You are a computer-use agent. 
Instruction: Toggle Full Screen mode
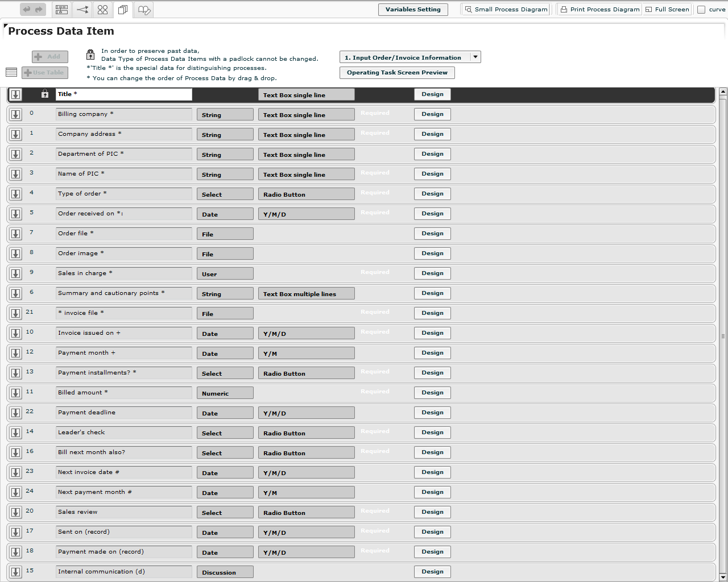[x=667, y=9]
